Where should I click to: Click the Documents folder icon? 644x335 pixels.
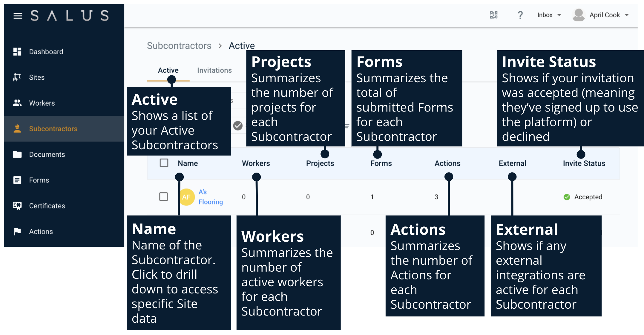[17, 155]
